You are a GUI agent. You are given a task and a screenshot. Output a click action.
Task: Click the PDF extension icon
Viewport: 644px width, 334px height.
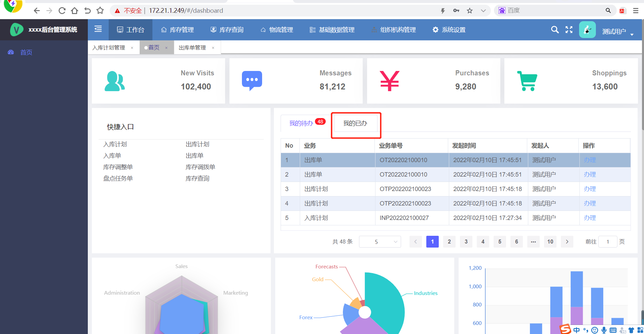623,11
